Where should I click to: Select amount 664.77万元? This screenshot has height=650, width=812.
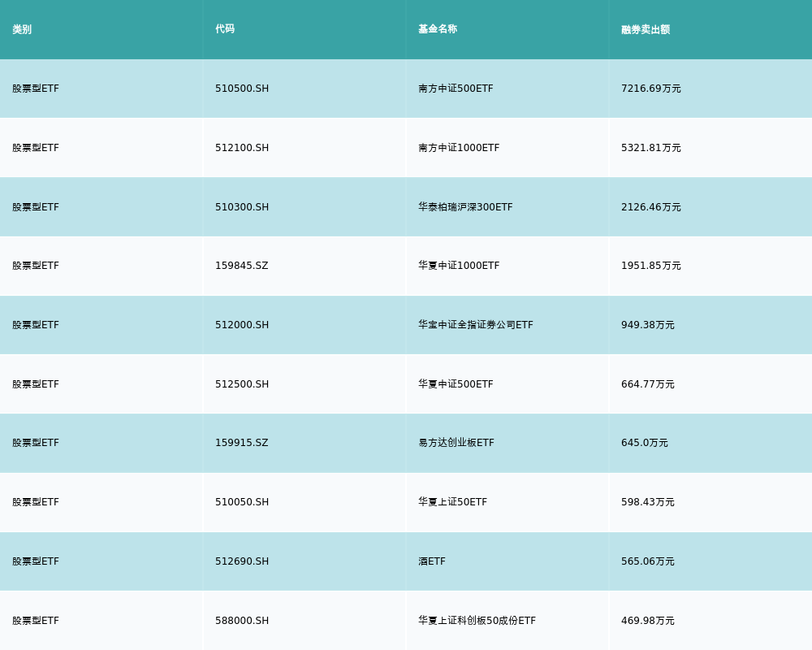(648, 384)
